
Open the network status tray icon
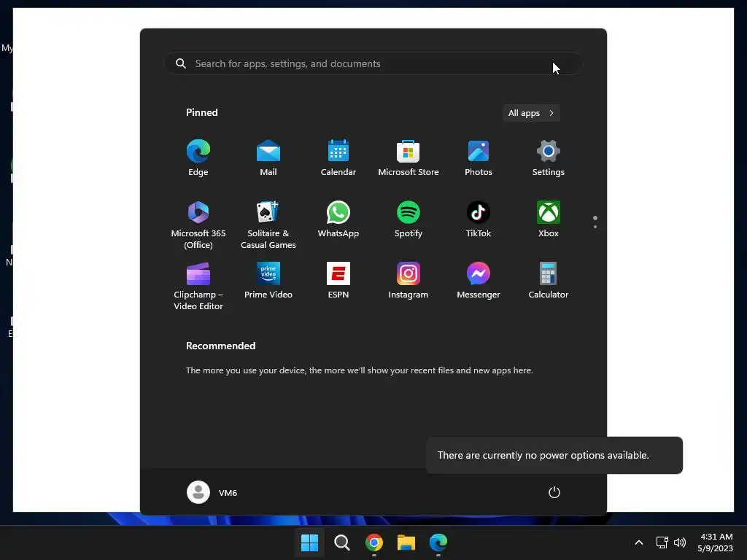tap(662, 542)
